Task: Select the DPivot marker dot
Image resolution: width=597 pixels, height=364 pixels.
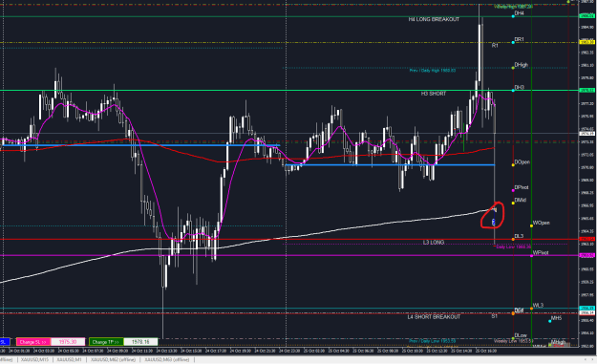Action: tap(513, 190)
